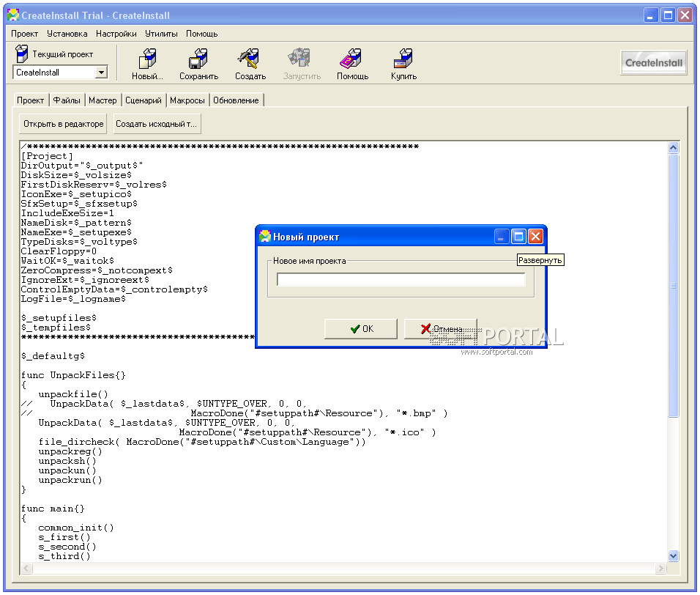Switch to the Сценарий tab

pyautogui.click(x=144, y=100)
